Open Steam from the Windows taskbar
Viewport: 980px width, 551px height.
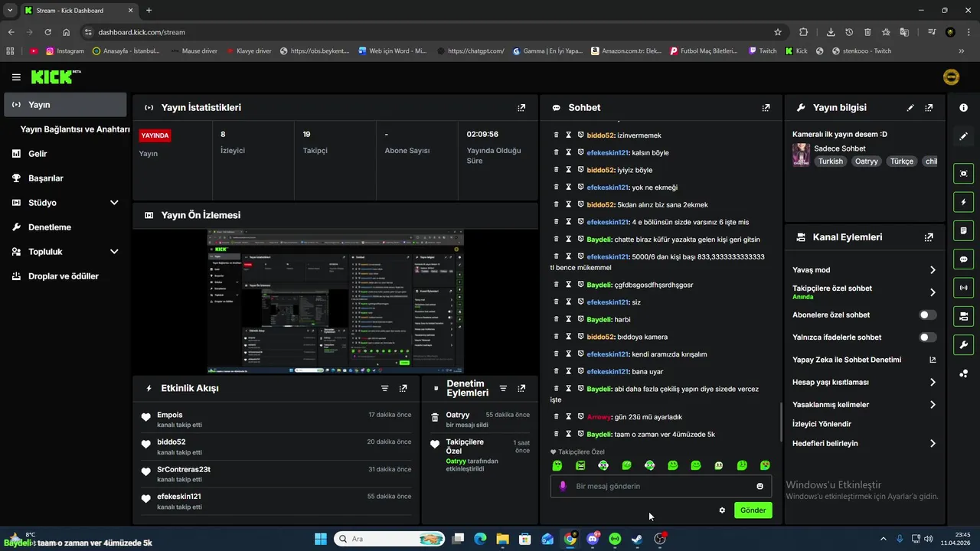click(637, 539)
